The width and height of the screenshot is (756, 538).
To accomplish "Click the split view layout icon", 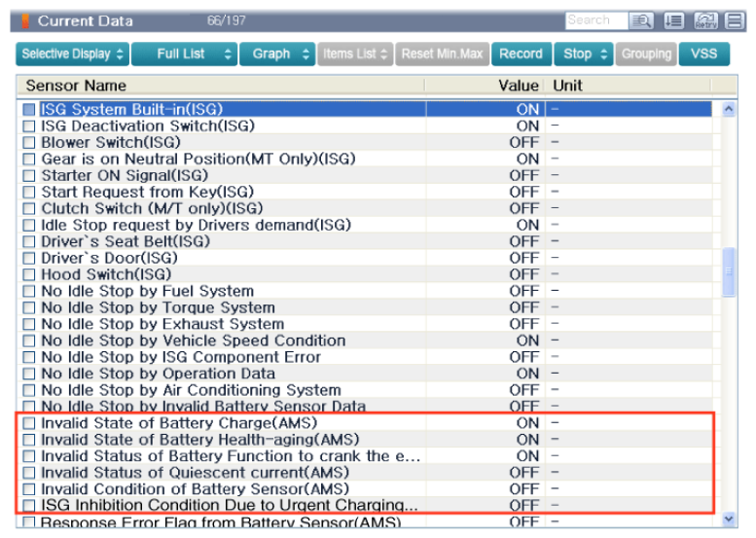I will coord(733,20).
